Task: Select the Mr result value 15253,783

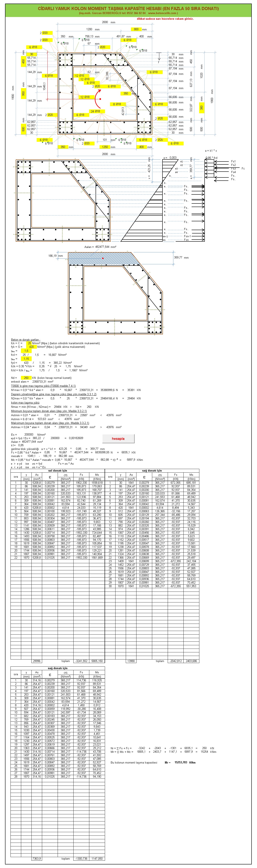Action: (180, 762)
